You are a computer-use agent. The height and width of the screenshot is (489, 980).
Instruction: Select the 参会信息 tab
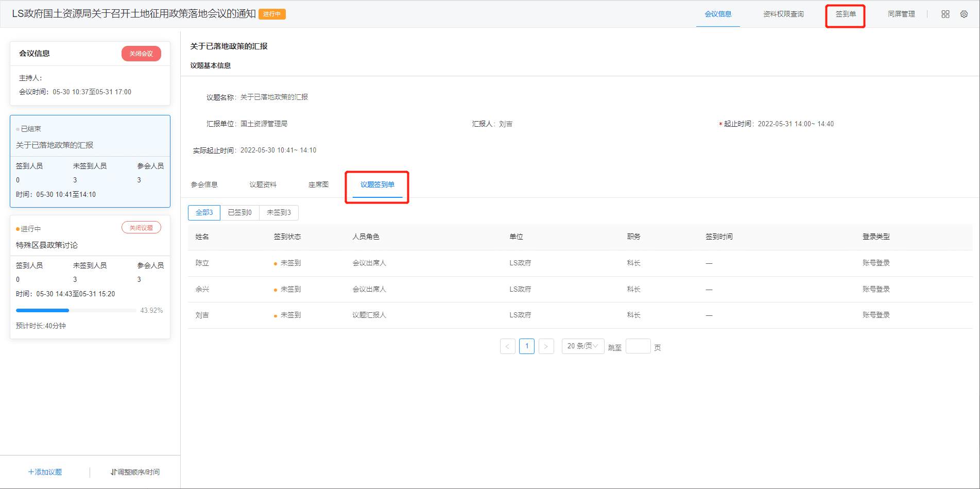[x=204, y=184]
